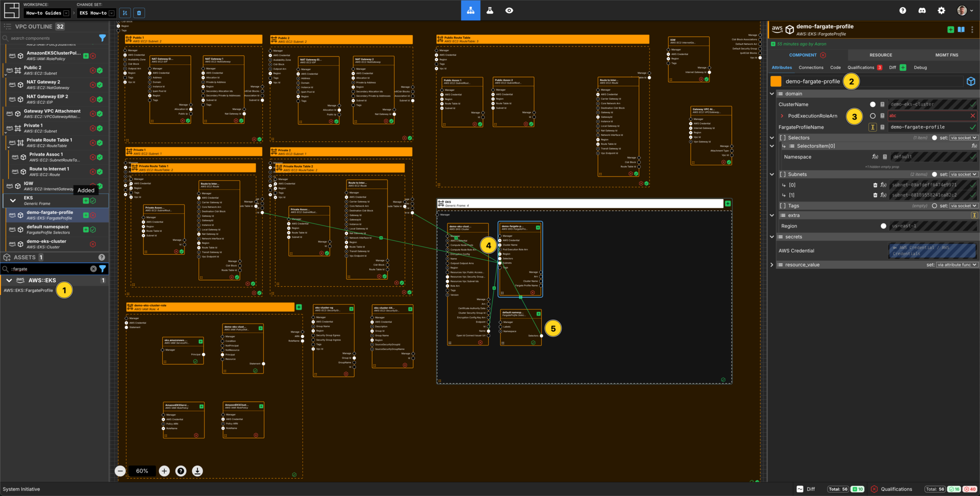980x496 pixels.
Task: Open docs book icon for demo-fargate-profile
Action: (961, 30)
